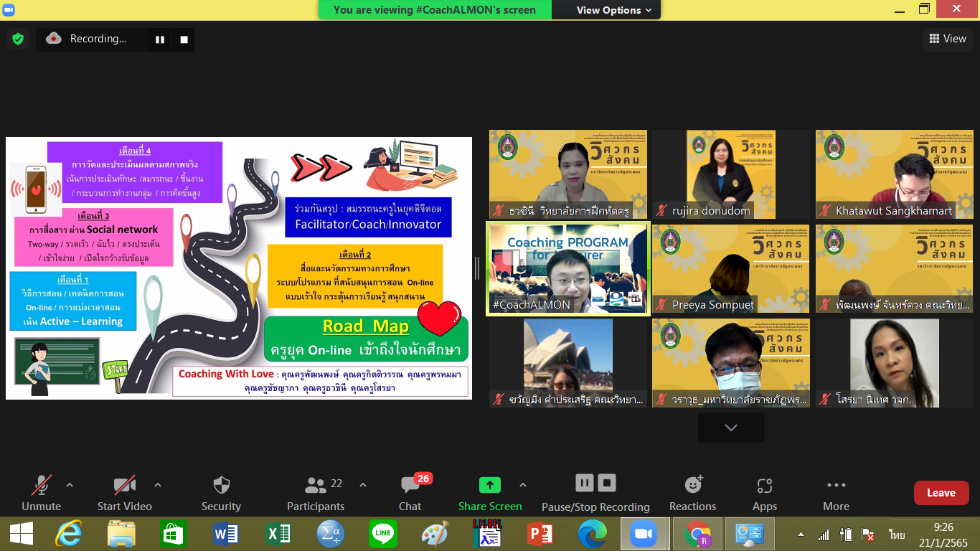Viewport: 980px width, 551px height.
Task: Open the View Options dropdown
Action: [x=613, y=10]
